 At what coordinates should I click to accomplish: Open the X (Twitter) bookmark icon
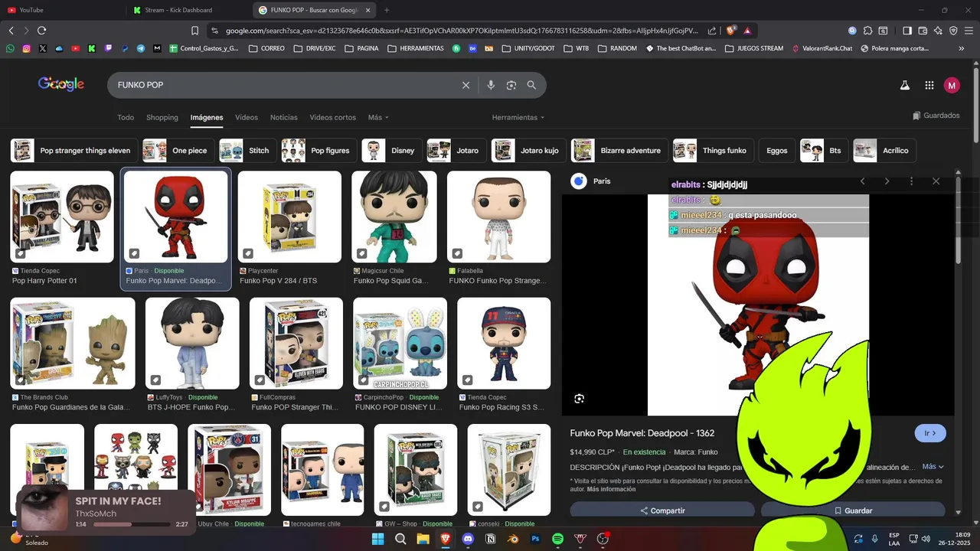(43, 48)
